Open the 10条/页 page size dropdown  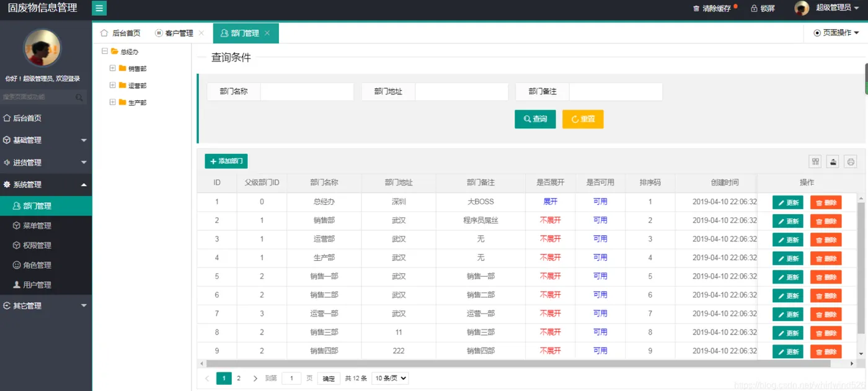(x=390, y=378)
